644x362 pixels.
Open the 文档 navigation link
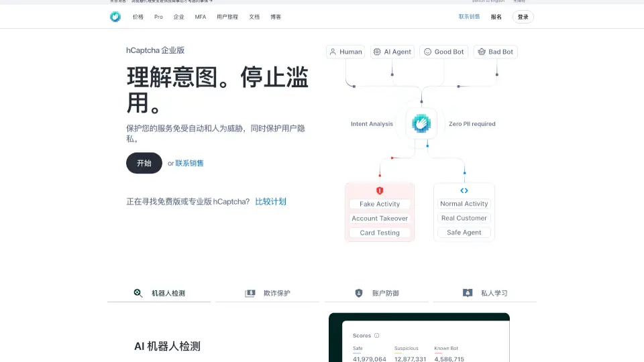tap(254, 17)
